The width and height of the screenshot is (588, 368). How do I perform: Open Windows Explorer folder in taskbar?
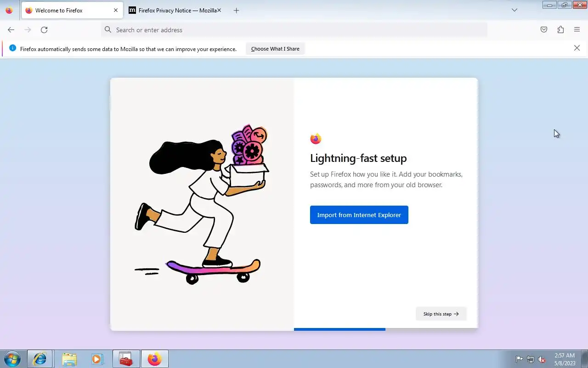(69, 359)
